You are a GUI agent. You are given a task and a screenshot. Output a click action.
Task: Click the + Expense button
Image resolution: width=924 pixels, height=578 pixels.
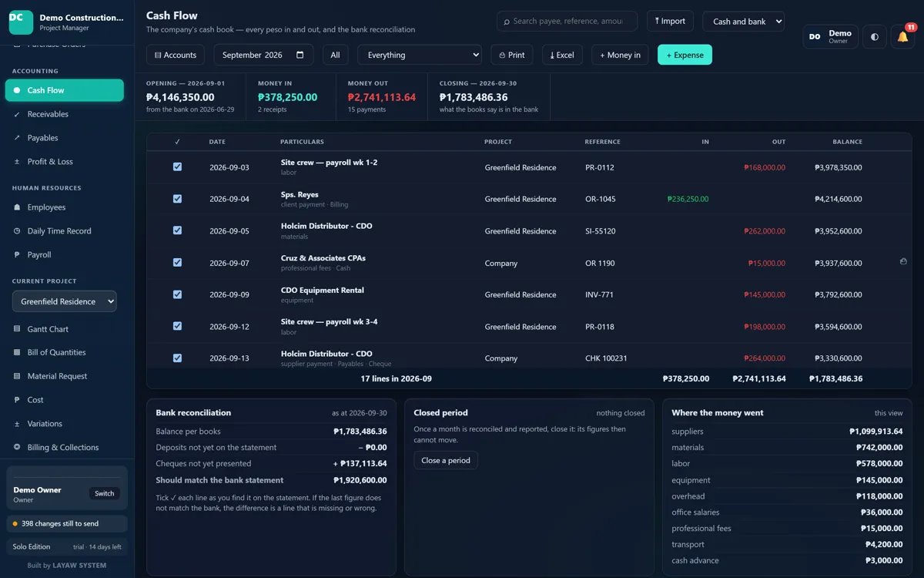point(685,55)
